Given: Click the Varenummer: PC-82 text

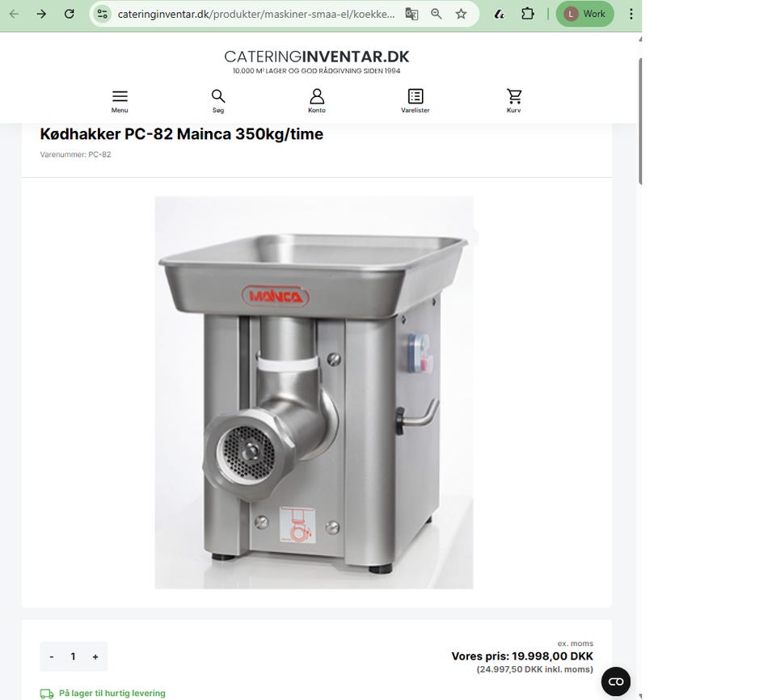Looking at the screenshot, I should [75, 154].
